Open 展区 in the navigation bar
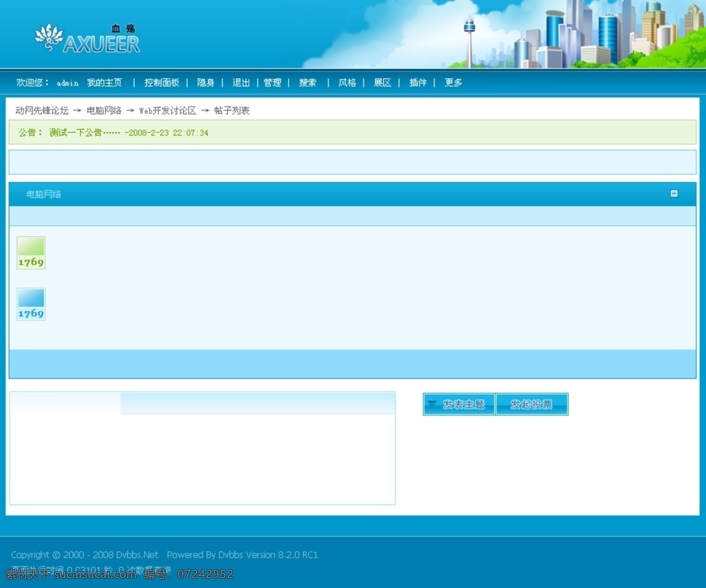706x588 pixels. click(x=382, y=83)
